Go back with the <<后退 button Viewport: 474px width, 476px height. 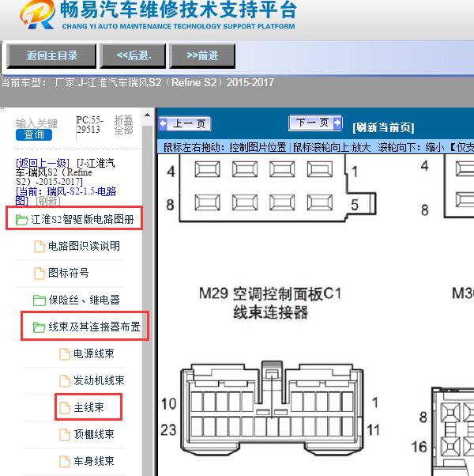[x=134, y=56]
